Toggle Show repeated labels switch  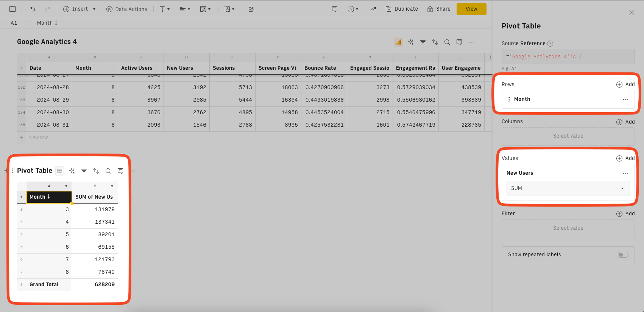click(623, 255)
